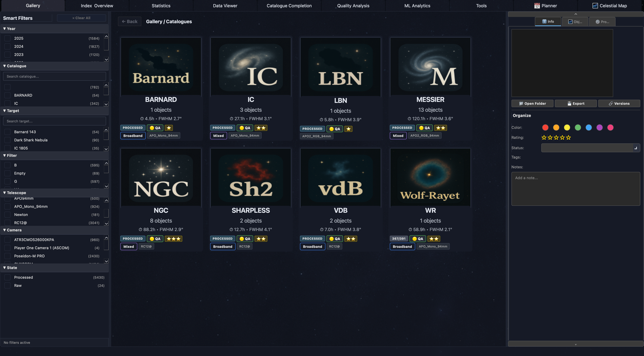Enable the Dark Shark Nebula target checkbox

7,140
